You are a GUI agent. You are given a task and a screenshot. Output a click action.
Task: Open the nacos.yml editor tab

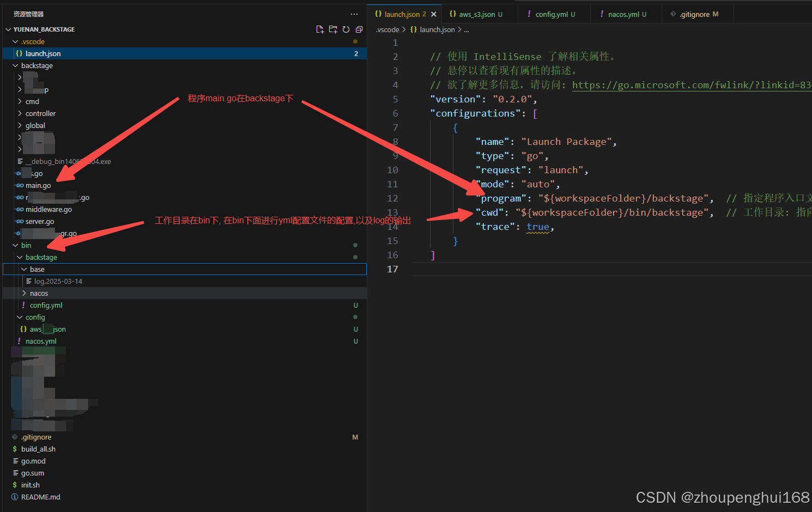(625, 14)
